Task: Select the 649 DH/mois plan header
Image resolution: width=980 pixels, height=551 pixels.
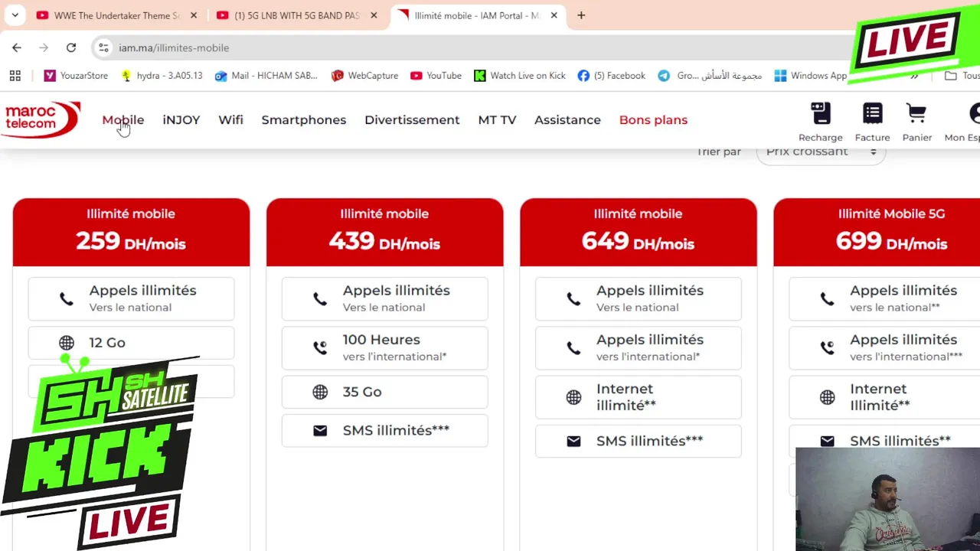Action: [638, 233]
